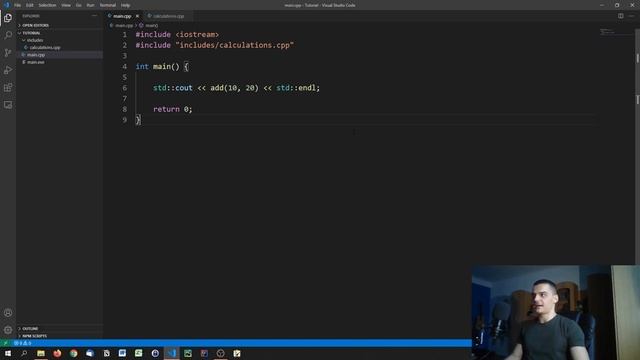Open the Run and Debug view
640x360 pixels.
8,70
